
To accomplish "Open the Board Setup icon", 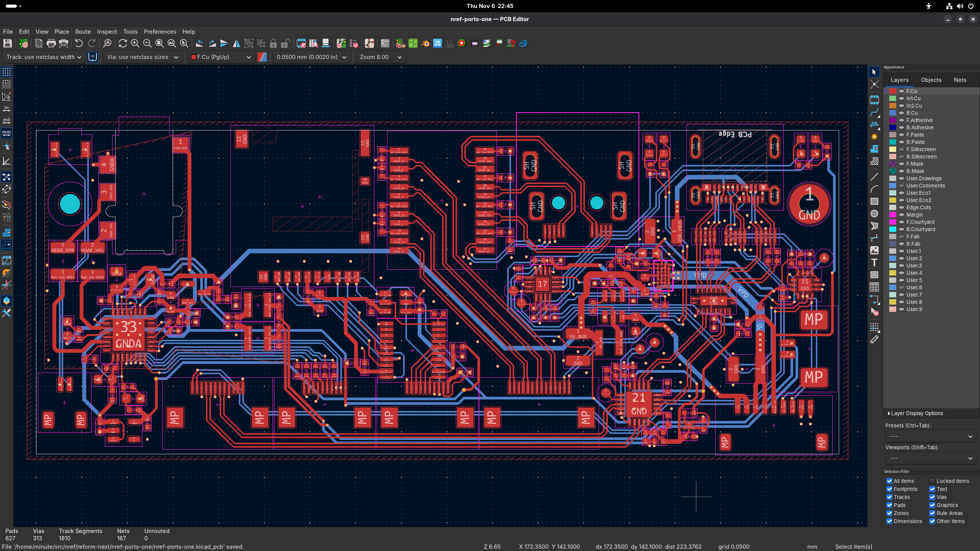I will [24, 43].
